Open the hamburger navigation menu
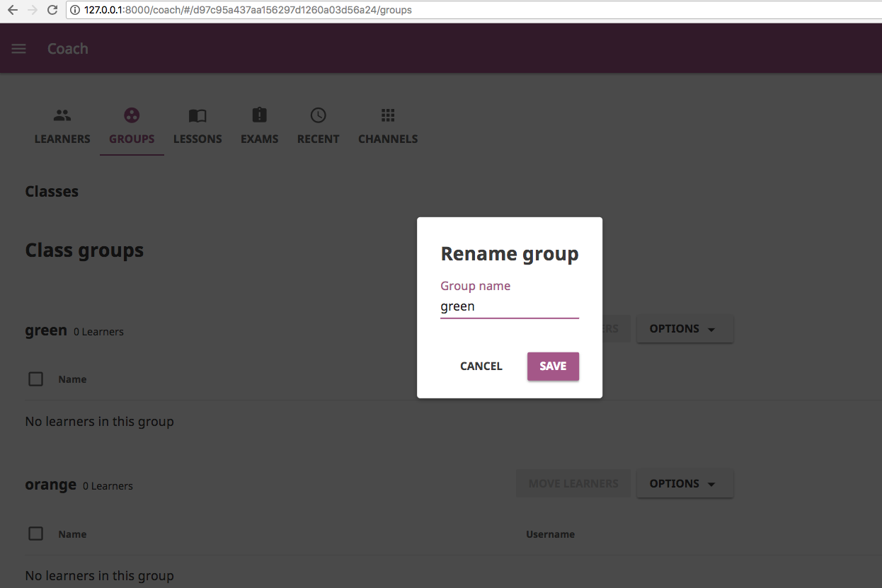 tap(18, 49)
